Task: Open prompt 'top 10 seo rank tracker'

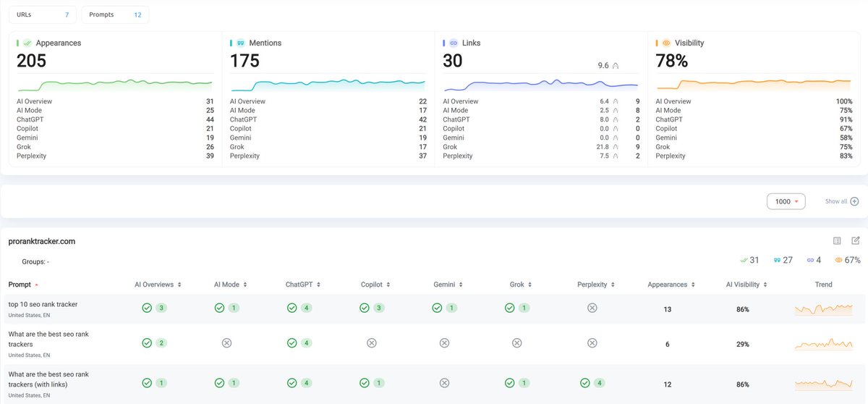Action: tap(43, 304)
